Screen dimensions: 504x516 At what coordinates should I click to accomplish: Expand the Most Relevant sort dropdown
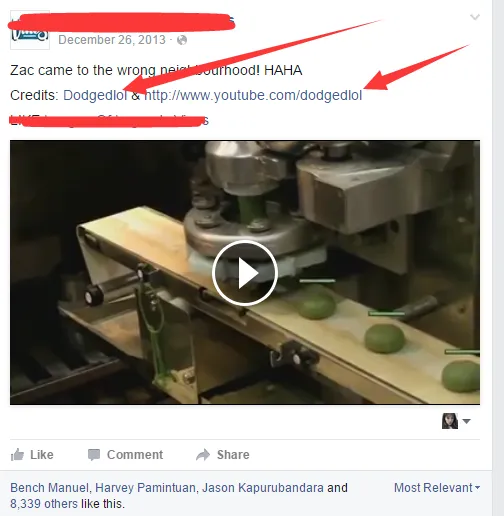pos(437,488)
